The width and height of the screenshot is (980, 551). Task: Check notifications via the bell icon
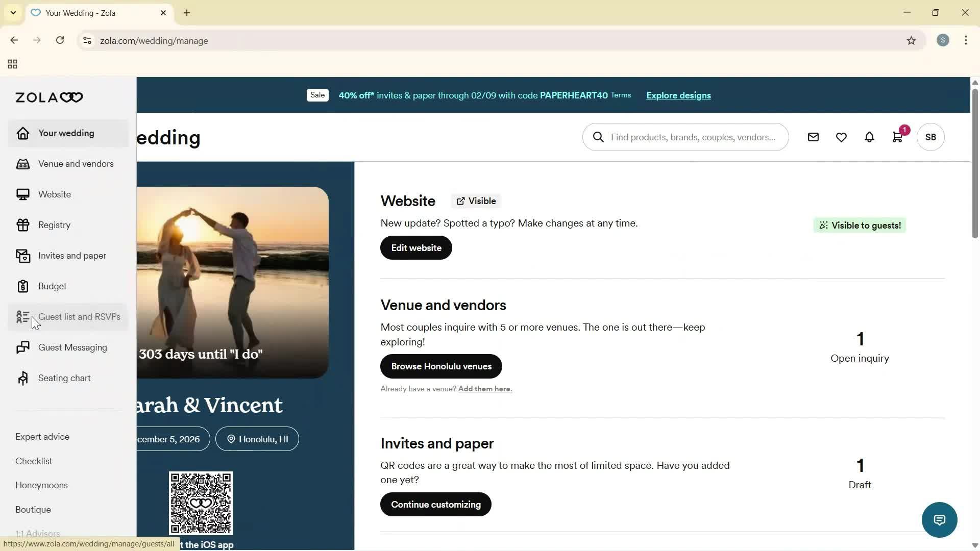(869, 137)
